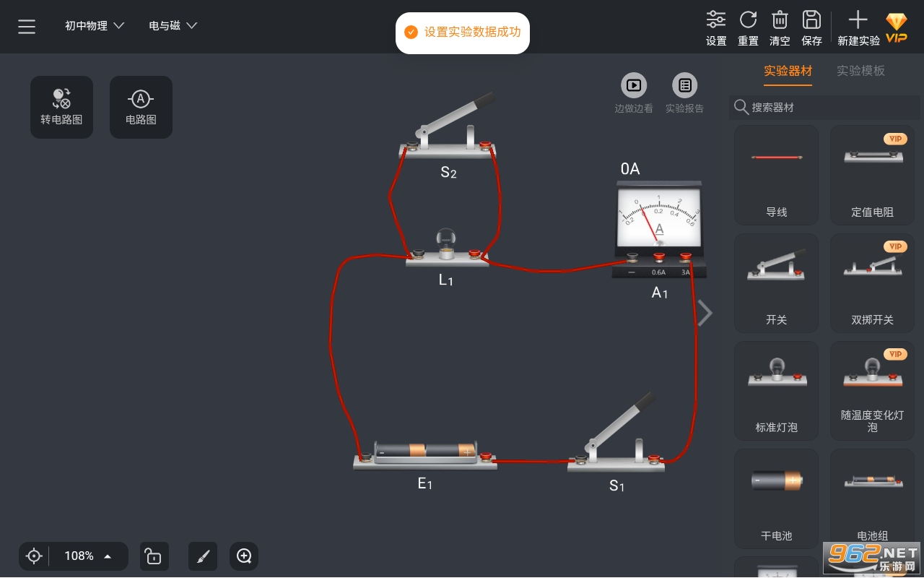Click the 电路图 circuit diagram button
This screenshot has height=578, width=924.
point(141,107)
